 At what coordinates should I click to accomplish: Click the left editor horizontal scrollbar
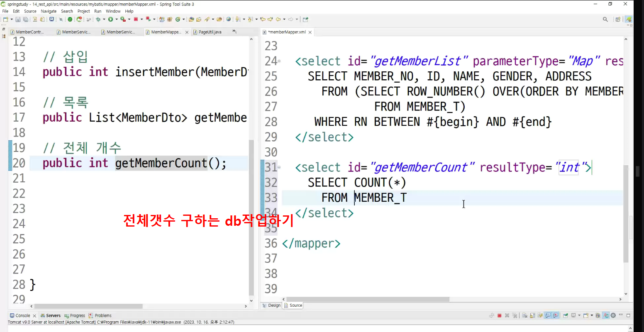tap(88, 306)
